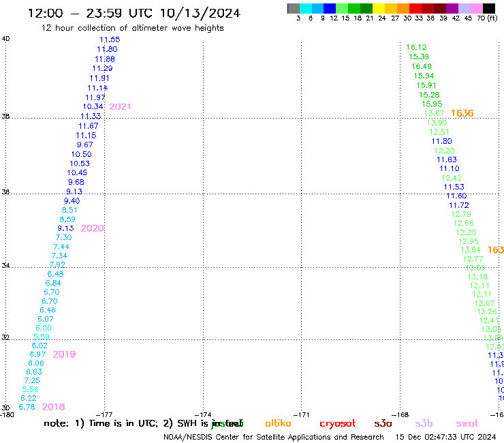Click the wave height value 16.49
This screenshot has width=504, height=443.
(x=422, y=66)
